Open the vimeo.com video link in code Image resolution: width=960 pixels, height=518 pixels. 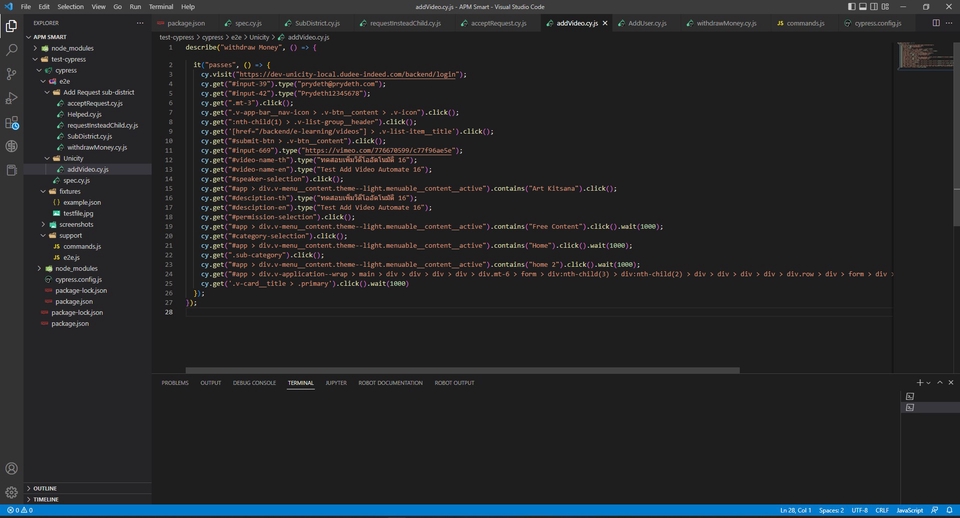tap(378, 150)
